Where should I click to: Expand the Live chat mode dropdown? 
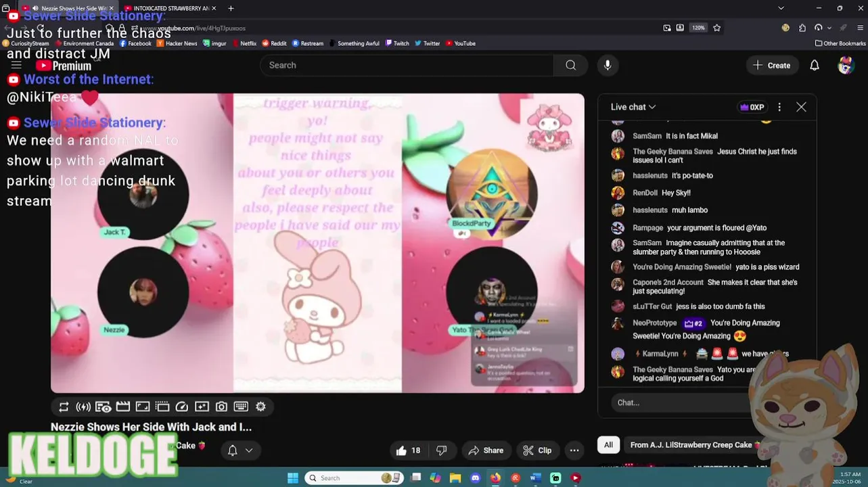633,107
